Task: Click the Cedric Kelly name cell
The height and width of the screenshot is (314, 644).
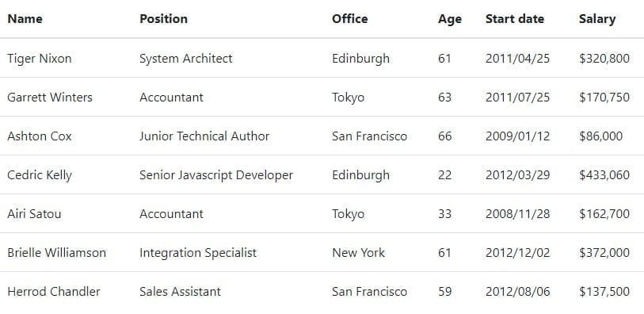Action: (x=40, y=175)
